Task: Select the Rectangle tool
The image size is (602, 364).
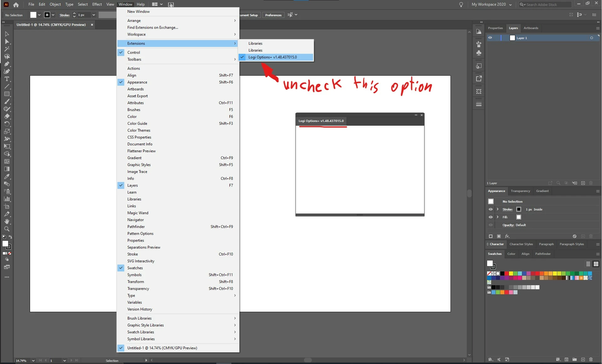Action: click(7, 94)
